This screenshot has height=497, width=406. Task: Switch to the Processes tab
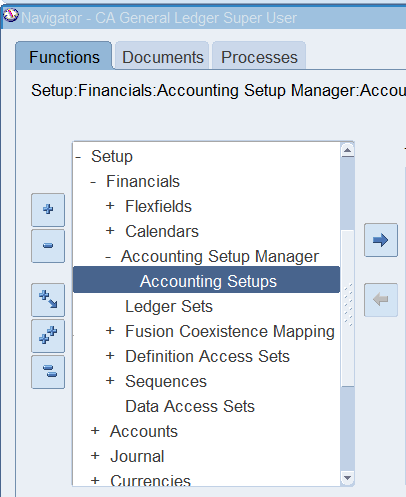259,57
